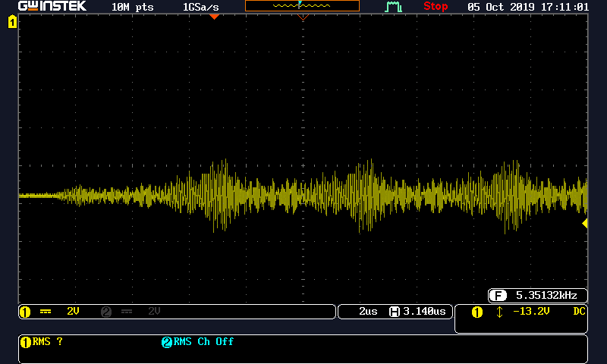Toggle channel 1 via its yellow badge
Screen dimensions: 607x364
point(24,312)
